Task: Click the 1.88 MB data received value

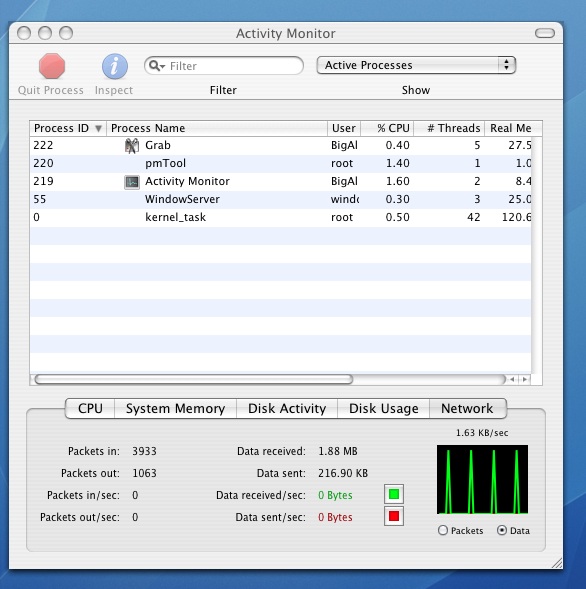Action: 338,451
